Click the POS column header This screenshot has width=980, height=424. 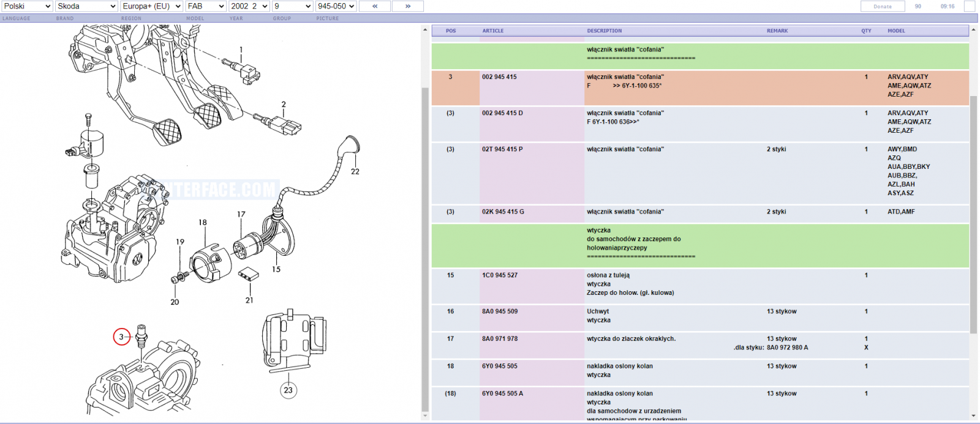coord(451,31)
